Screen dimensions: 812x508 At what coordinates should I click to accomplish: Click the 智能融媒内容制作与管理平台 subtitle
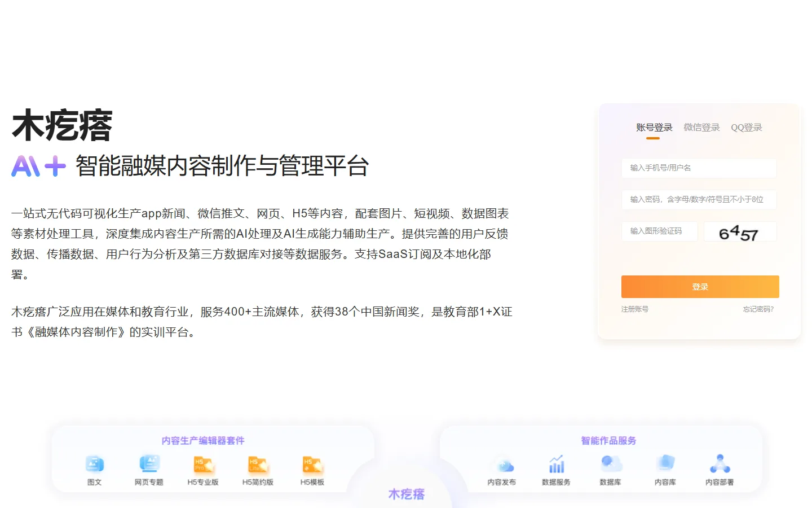tap(222, 167)
